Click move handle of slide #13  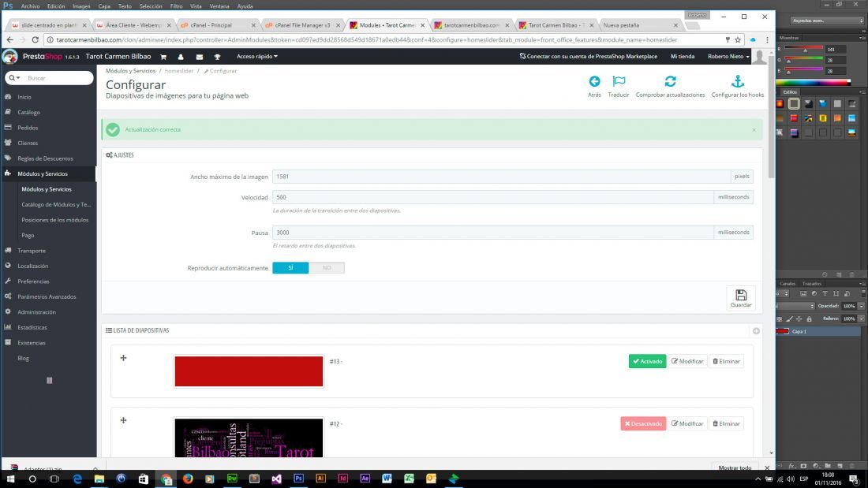click(123, 358)
